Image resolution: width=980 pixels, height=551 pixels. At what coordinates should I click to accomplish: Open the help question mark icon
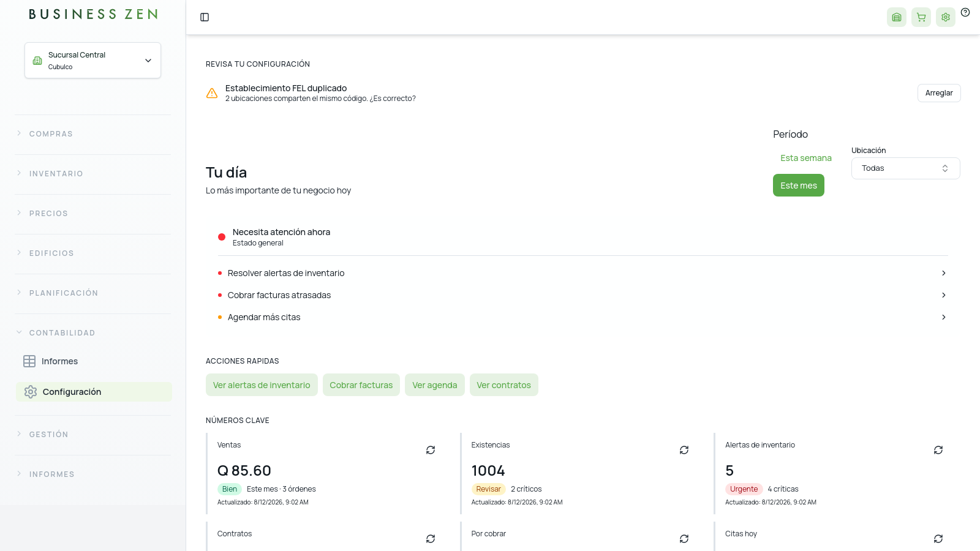(x=965, y=12)
